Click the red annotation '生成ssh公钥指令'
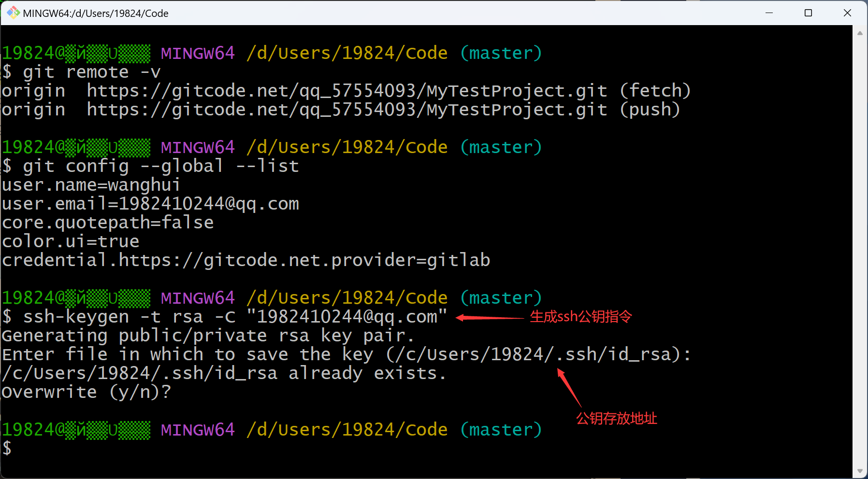Viewport: 868px width, 479px height. click(580, 317)
